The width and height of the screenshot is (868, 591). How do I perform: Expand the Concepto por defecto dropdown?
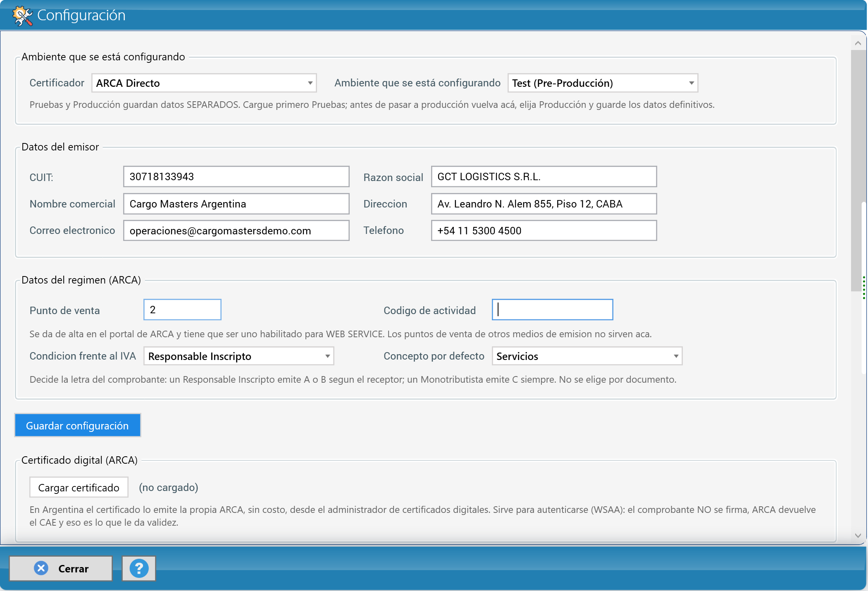pyautogui.click(x=587, y=356)
